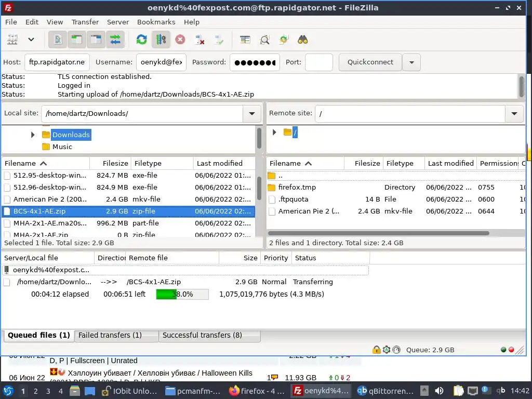532x399 pixels.
Task: Switch to Firefox window in taskbar
Action: (257, 391)
